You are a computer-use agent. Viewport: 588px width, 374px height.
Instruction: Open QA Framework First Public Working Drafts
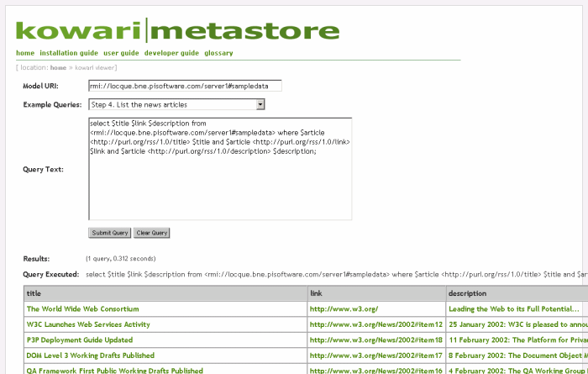(x=115, y=371)
